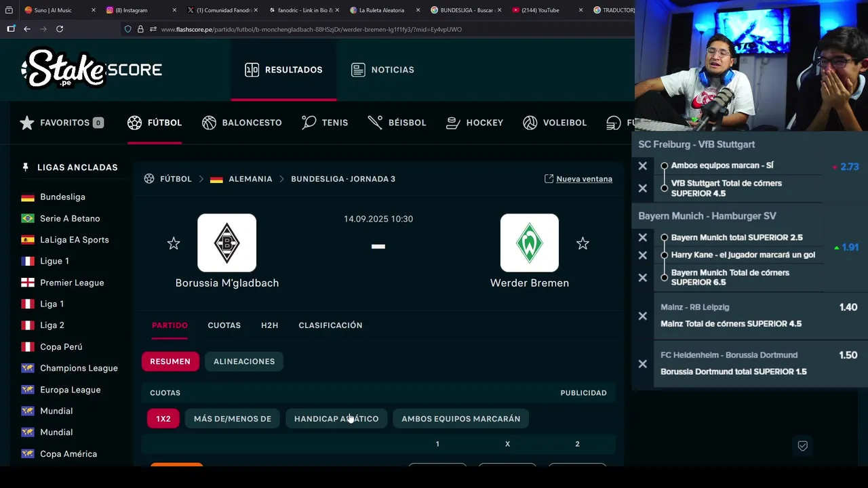Switch to PARTIDO tab
The width and height of the screenshot is (868, 488).
tap(170, 325)
